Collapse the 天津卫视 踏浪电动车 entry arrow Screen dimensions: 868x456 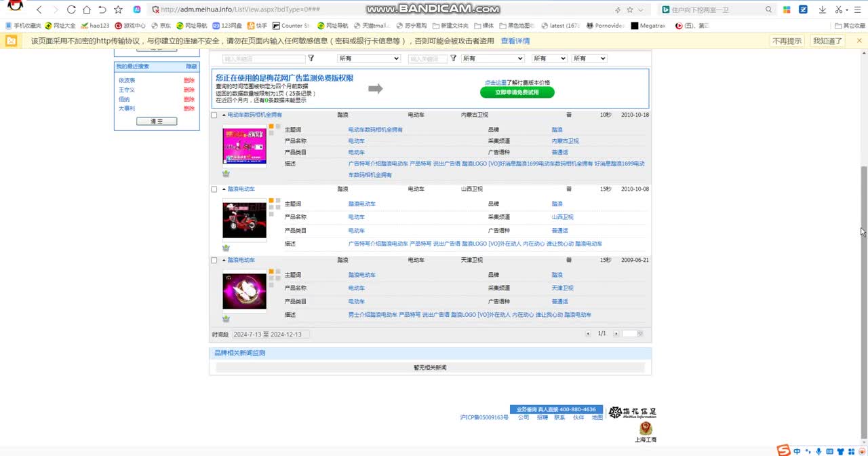224,261
